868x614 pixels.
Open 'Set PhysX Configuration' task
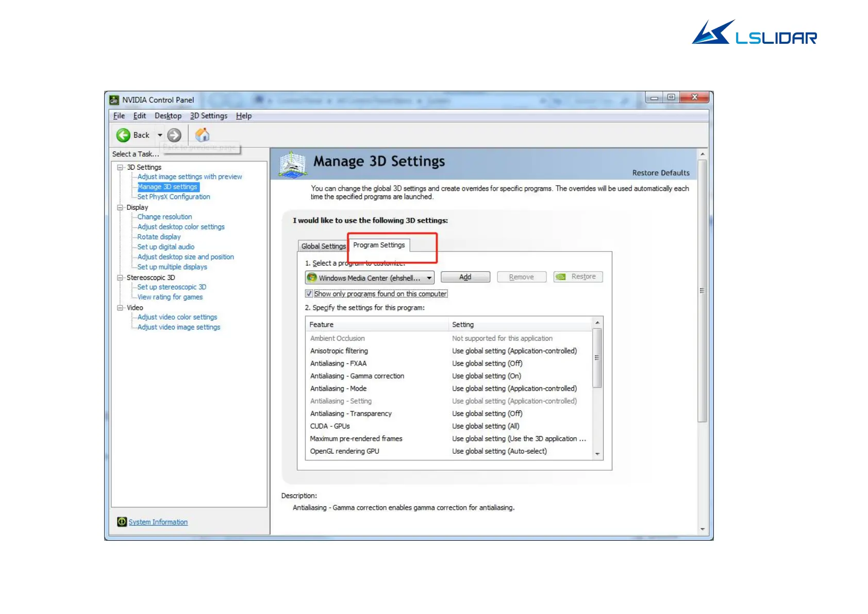pos(174,197)
